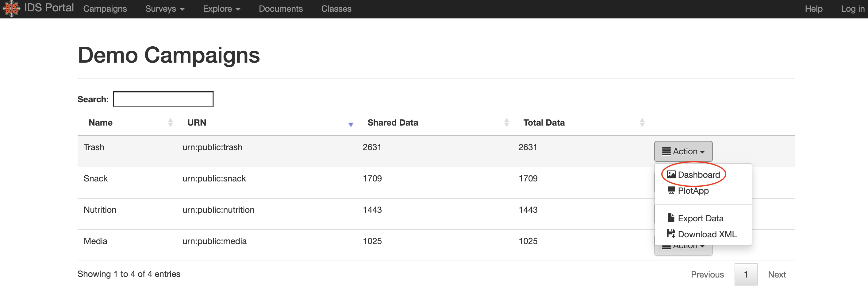This screenshot has height=307, width=868.
Task: Open the Help link
Action: 813,9
